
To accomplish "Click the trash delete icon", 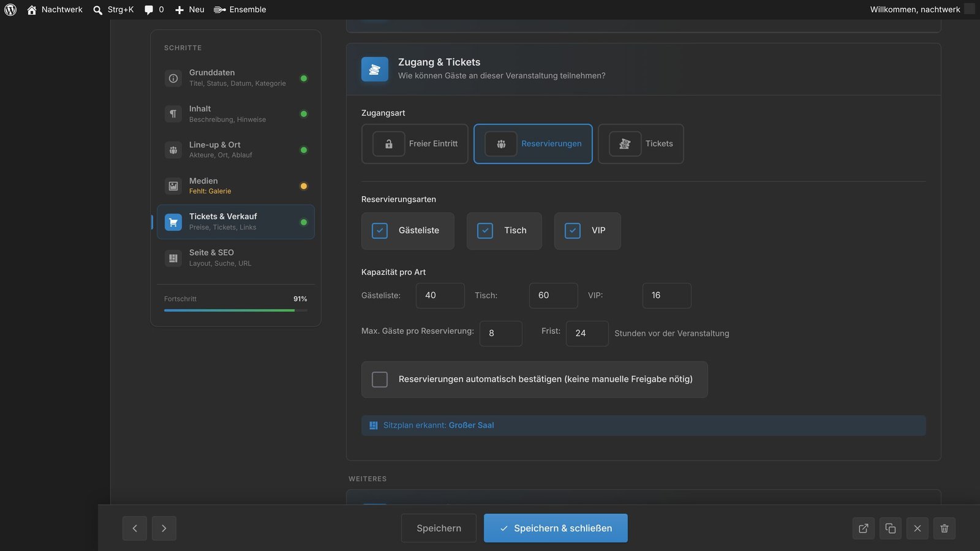I will coord(944,528).
